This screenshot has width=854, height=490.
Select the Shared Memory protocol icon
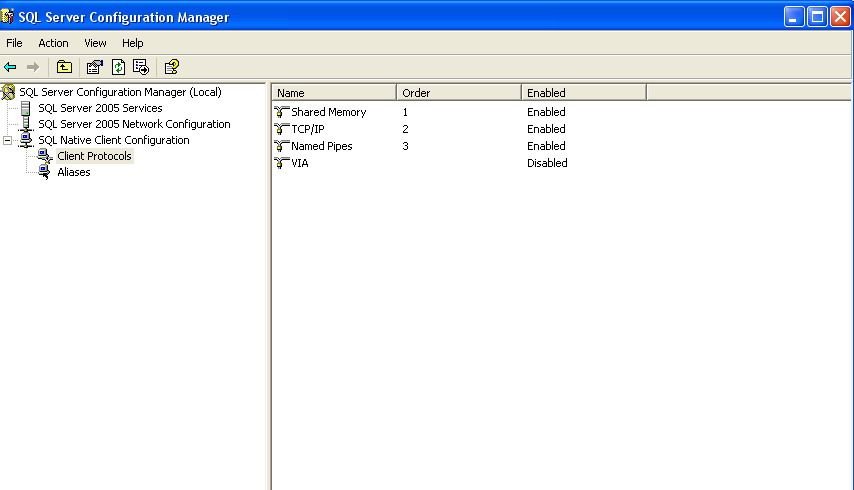[x=281, y=112]
